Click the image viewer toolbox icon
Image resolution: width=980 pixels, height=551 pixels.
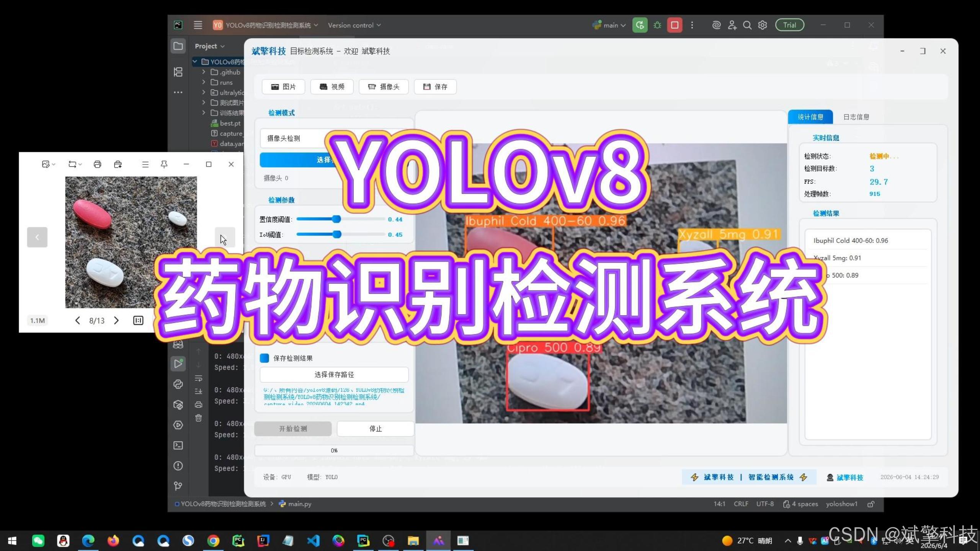pyautogui.click(x=118, y=164)
